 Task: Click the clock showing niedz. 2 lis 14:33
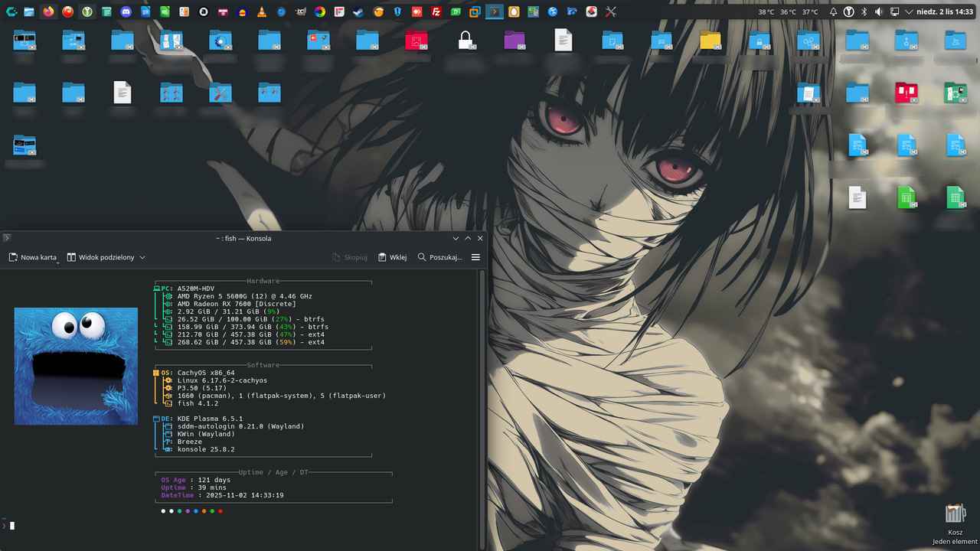(945, 12)
